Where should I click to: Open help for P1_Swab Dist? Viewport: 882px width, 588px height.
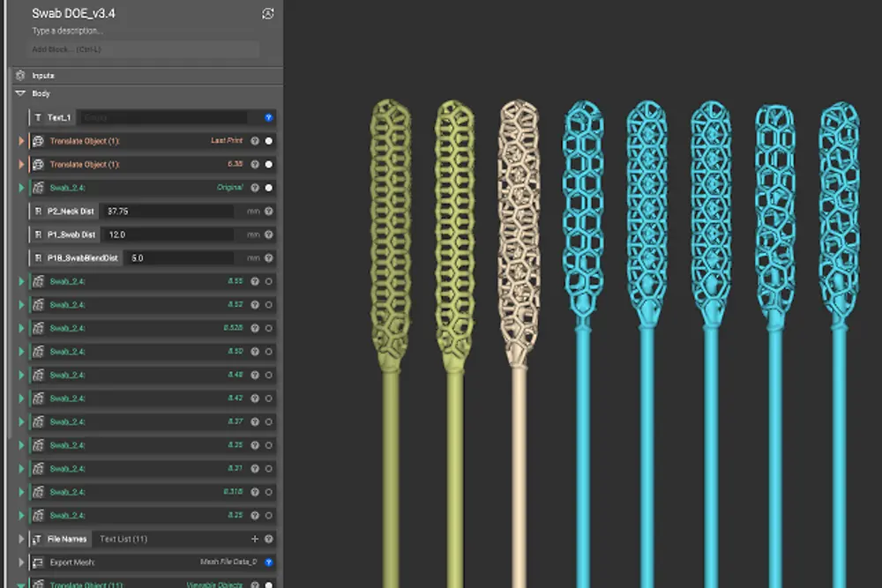point(268,234)
